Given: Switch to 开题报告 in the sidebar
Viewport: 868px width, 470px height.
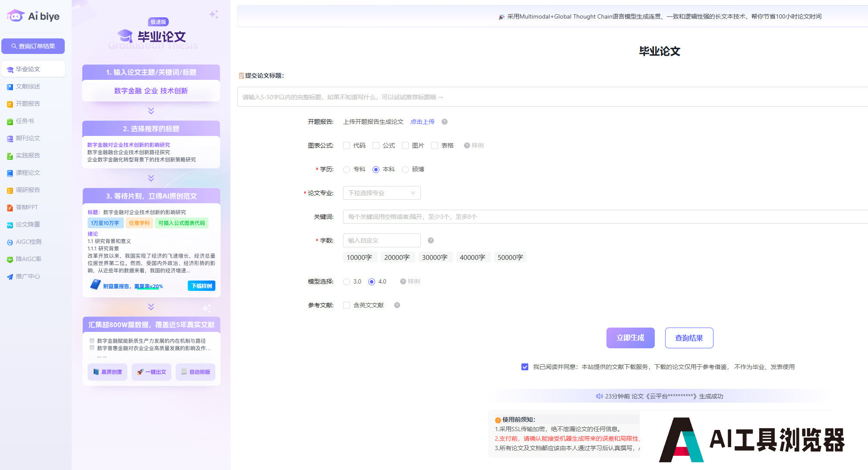Looking at the screenshot, I should click(28, 104).
